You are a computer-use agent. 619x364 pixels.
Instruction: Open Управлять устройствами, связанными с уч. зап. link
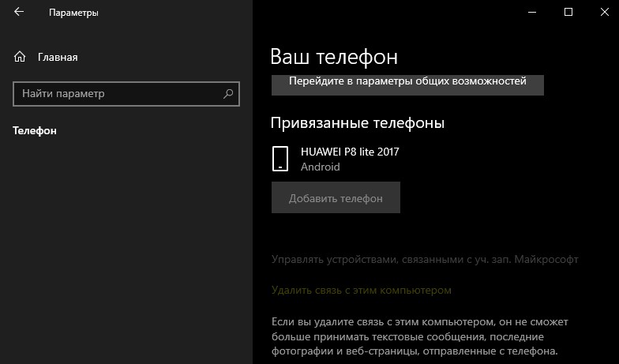pos(425,259)
